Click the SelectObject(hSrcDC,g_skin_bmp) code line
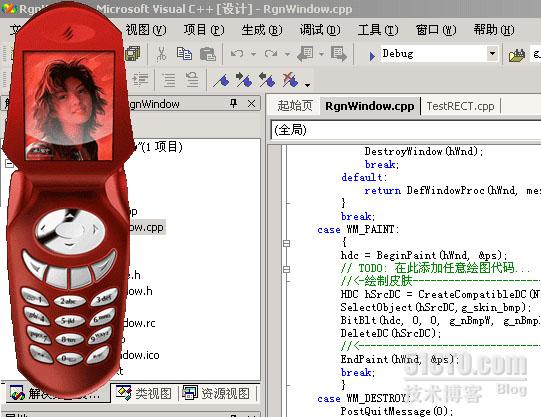The image size is (541, 417). tap(436, 307)
